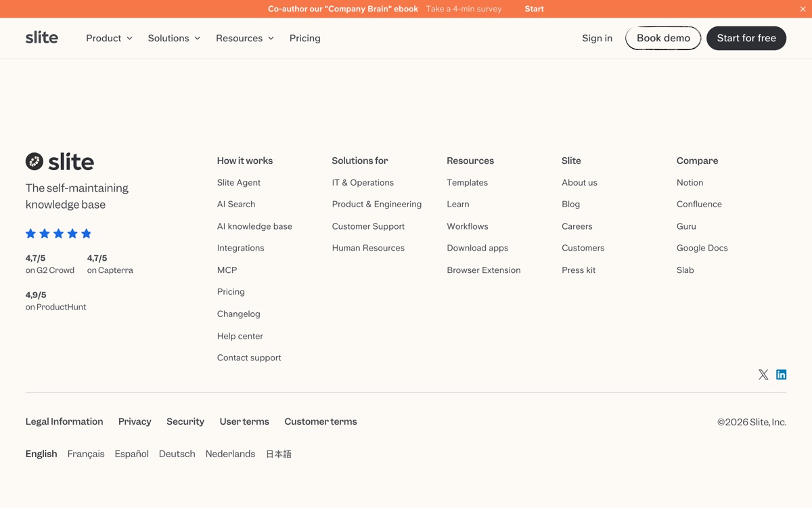Open the Press kit link
This screenshot has height=508, width=812.
pyautogui.click(x=579, y=270)
